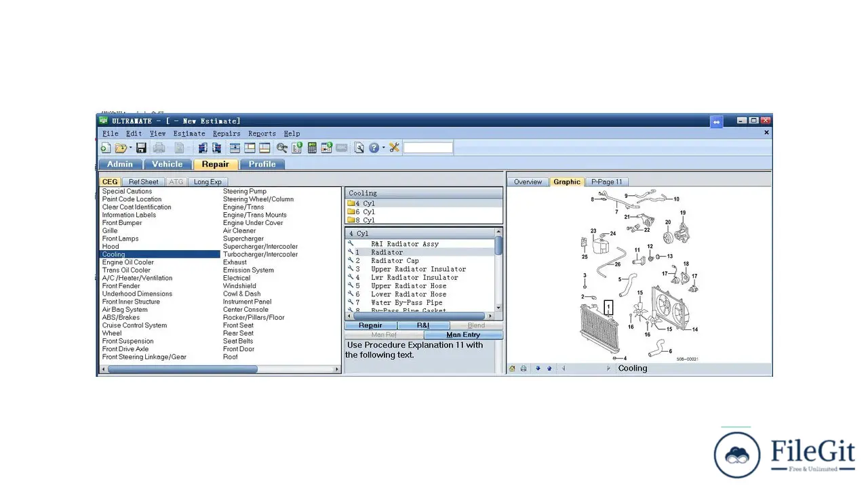Select the layout icon with split bottom
Viewport: 868px width, 488px height.
(x=264, y=148)
